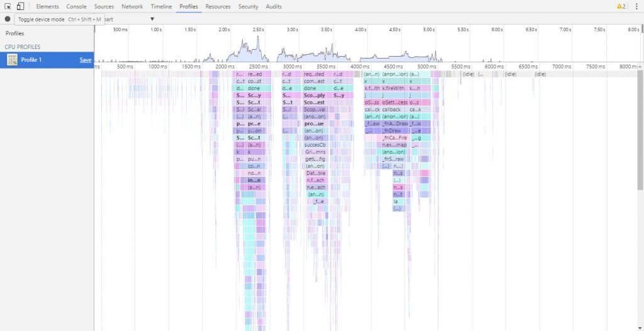
Task: Click the n.f...ach flame bar
Action: [316, 180]
